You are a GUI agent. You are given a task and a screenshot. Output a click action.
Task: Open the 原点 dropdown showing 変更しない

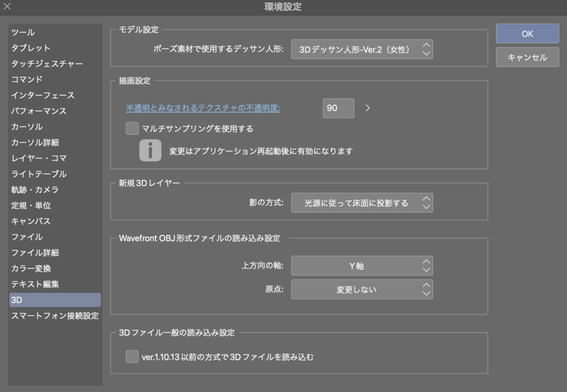point(362,289)
